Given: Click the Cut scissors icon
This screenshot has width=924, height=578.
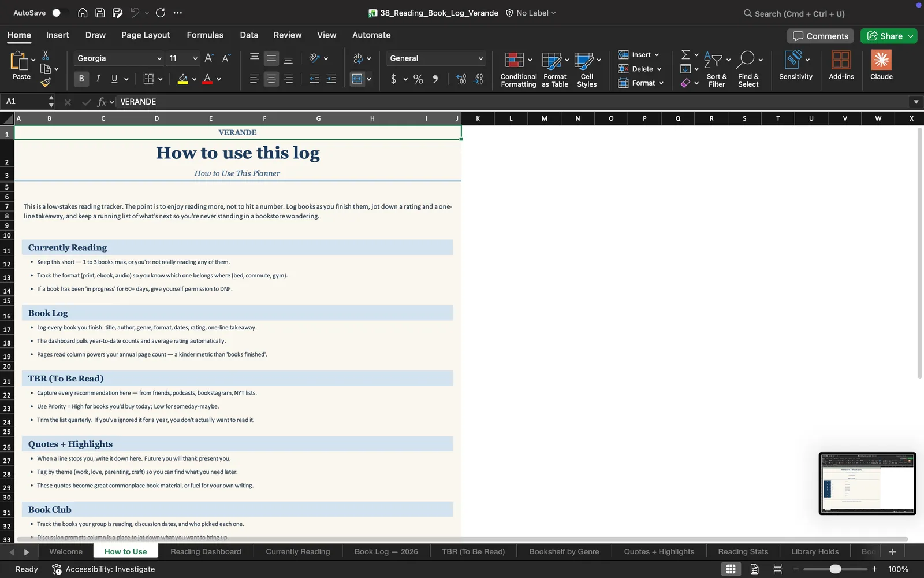Looking at the screenshot, I should tap(46, 55).
